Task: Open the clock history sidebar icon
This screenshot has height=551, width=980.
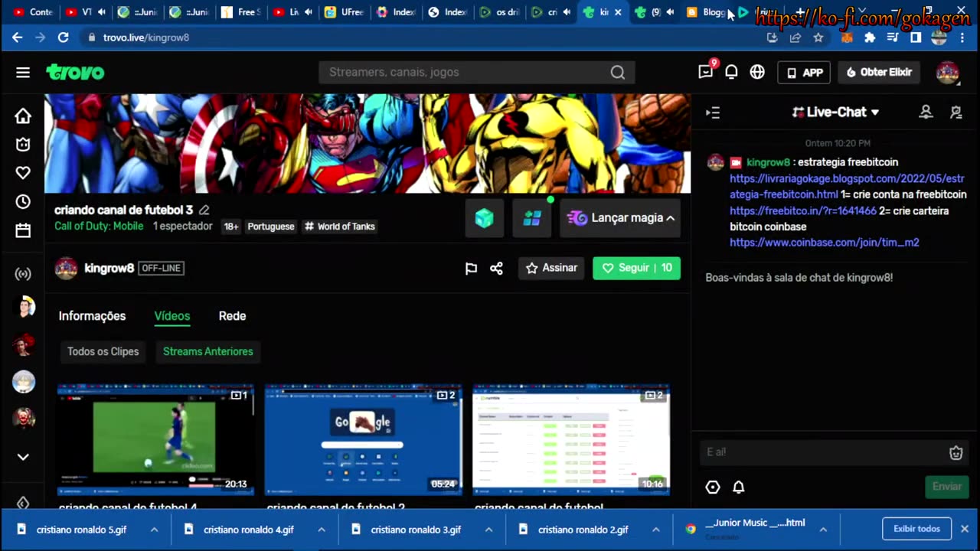Action: click(x=23, y=202)
